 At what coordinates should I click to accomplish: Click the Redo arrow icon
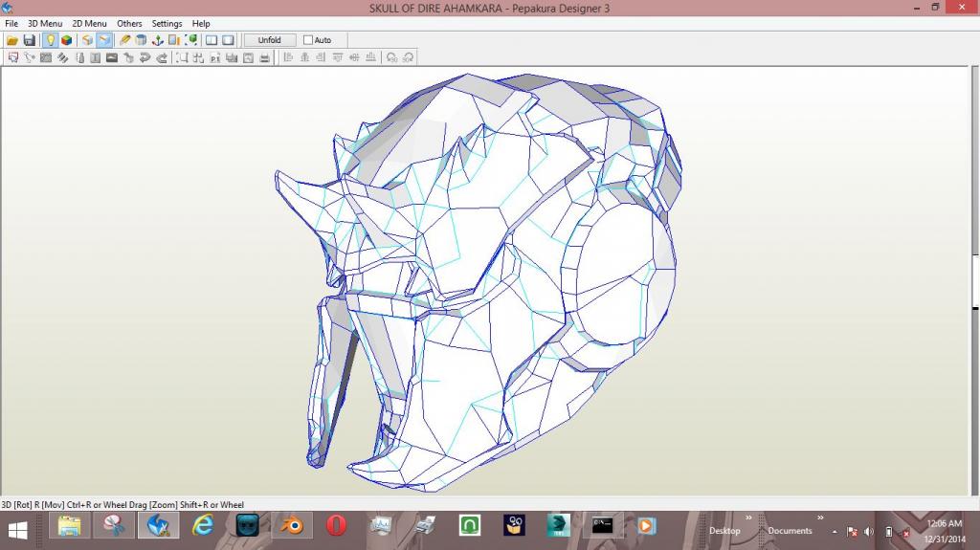coord(161,57)
